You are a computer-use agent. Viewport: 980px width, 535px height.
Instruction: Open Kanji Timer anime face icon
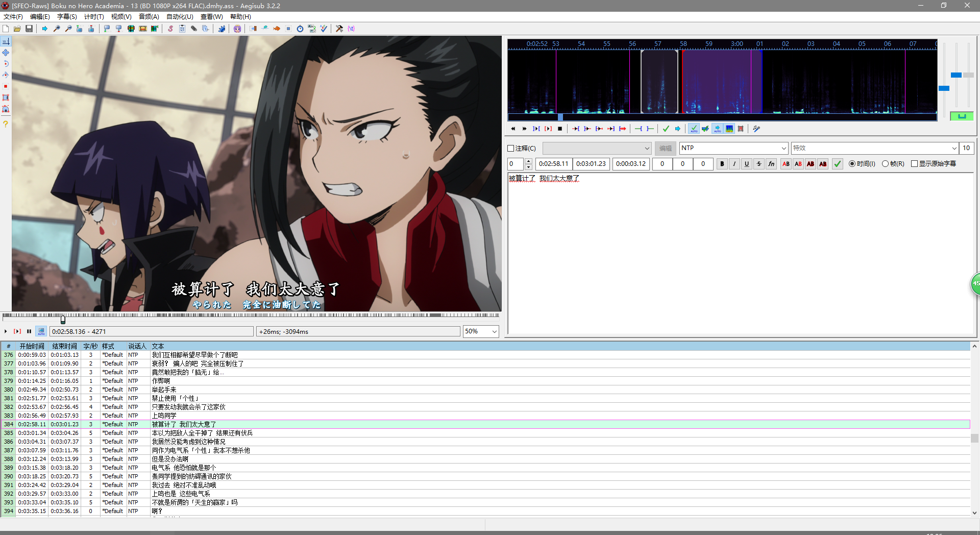click(x=237, y=29)
